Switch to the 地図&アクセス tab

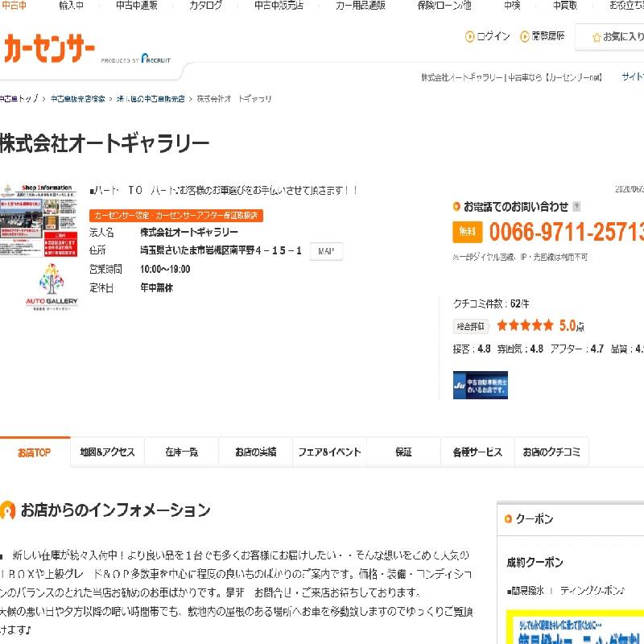coord(107,452)
